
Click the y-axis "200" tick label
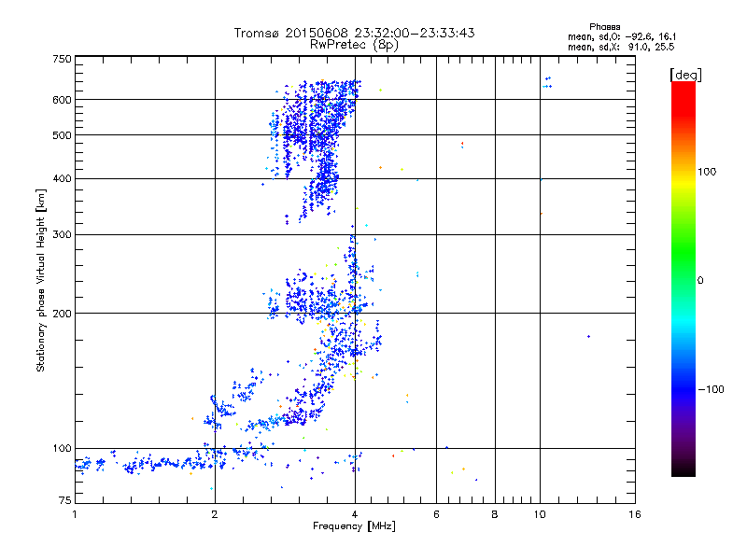tap(62, 314)
